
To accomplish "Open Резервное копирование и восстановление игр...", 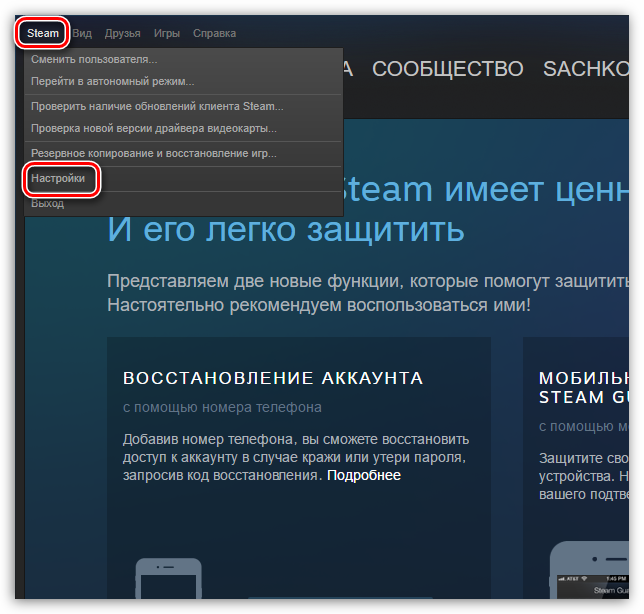I will click(x=153, y=154).
